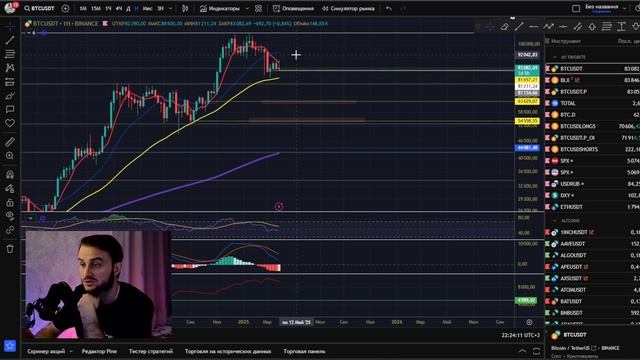Select the 5M timeframe

point(83,8)
